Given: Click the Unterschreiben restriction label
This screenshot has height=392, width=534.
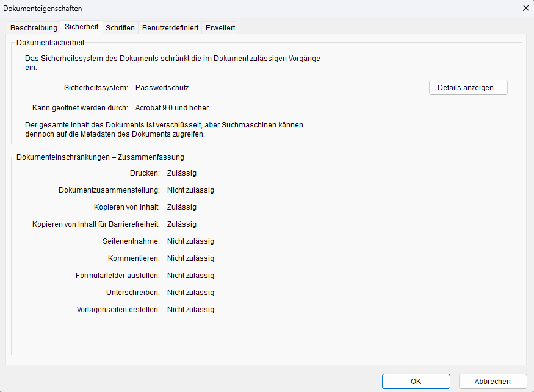Looking at the screenshot, I should 132,293.
